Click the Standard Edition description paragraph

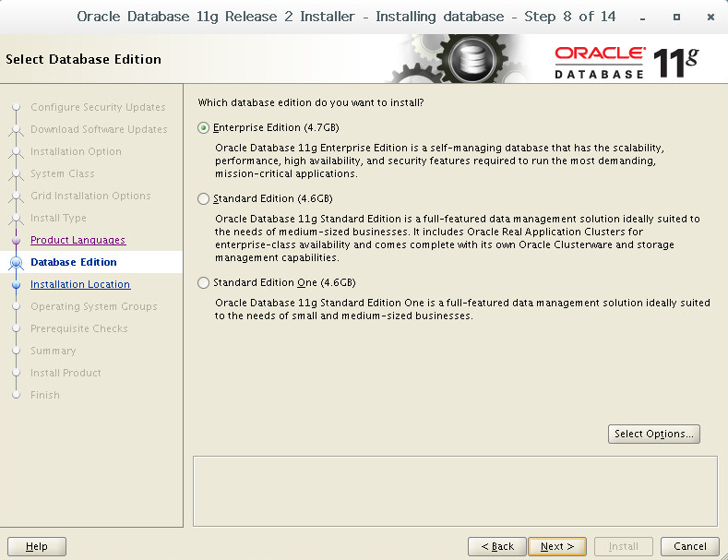[x=458, y=238]
